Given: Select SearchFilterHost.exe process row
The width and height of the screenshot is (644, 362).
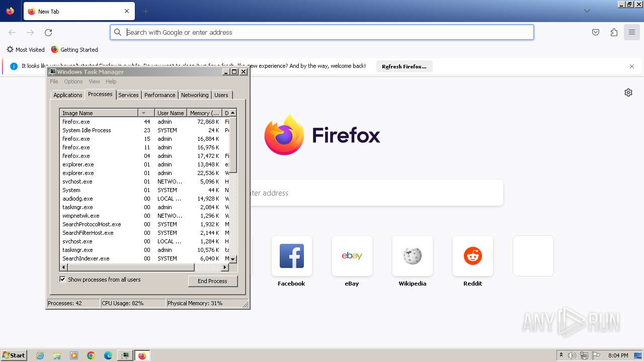Looking at the screenshot, I should 144,233.
